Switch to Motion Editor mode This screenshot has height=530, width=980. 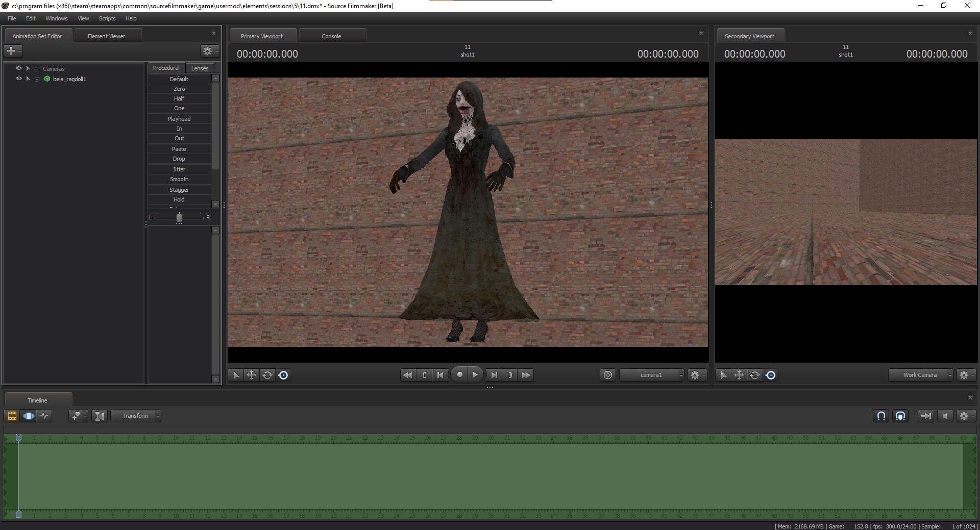click(29, 416)
